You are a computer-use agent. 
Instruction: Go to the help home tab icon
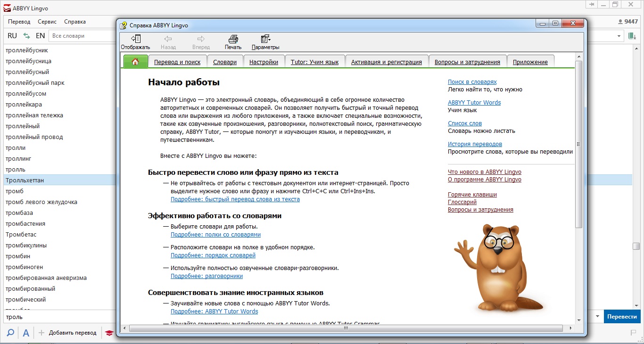135,62
